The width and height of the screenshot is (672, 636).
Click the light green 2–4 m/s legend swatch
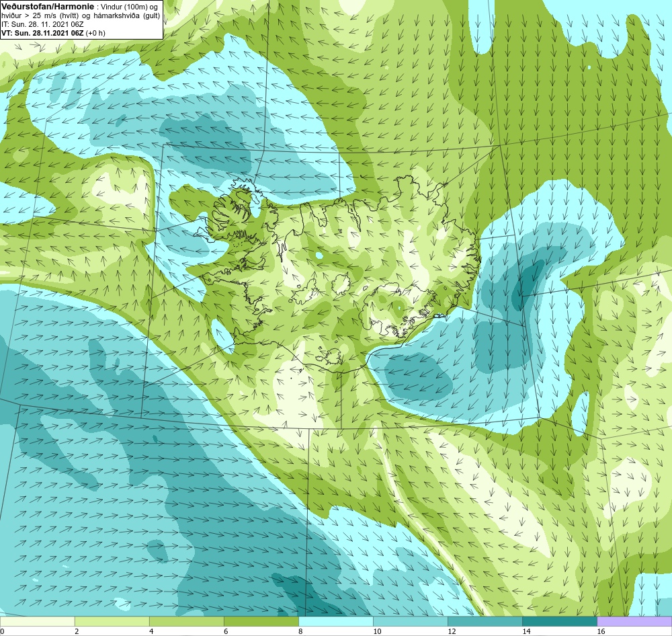coord(112,621)
